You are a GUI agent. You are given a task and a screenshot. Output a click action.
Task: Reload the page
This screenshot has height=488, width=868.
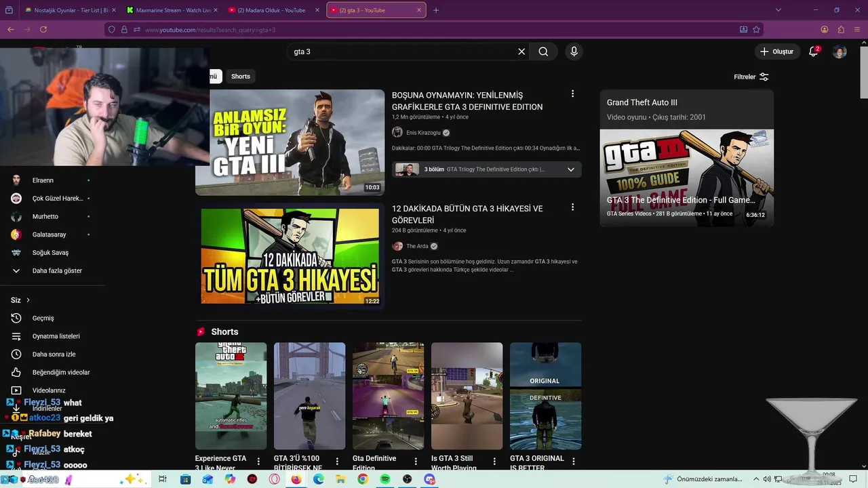click(43, 29)
